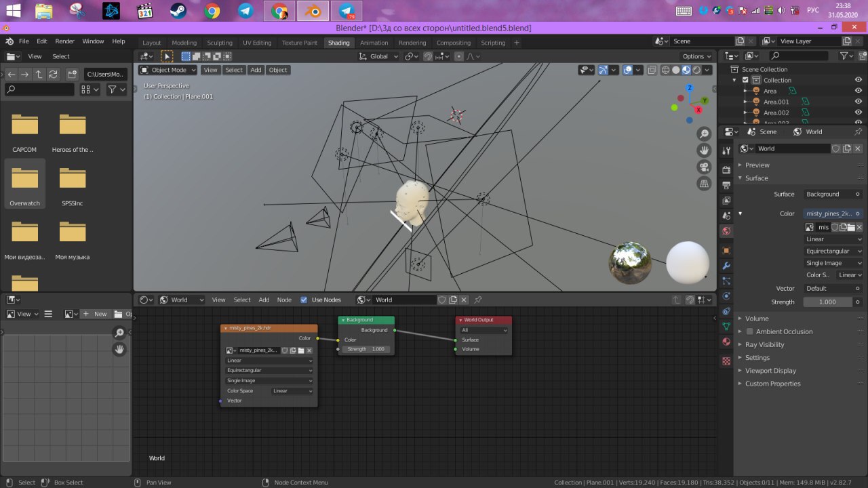Open Equirectangular projection dropdown in properties
This screenshot has height=488, width=868.
[x=833, y=251]
